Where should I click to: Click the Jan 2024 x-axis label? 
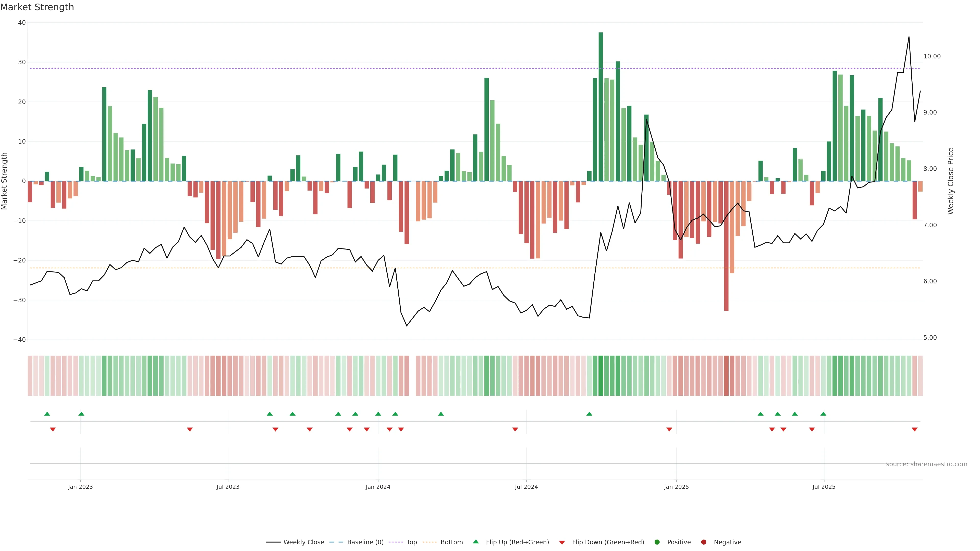pos(378,487)
